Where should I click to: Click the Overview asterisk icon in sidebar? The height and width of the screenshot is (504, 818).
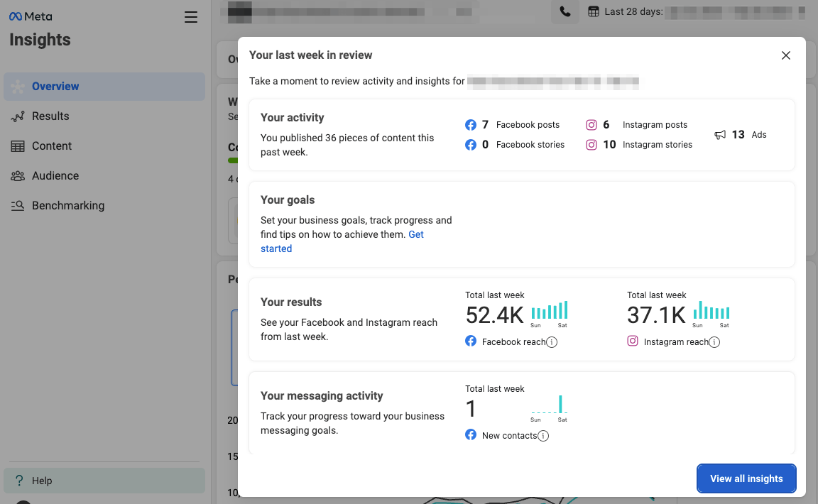coord(17,86)
